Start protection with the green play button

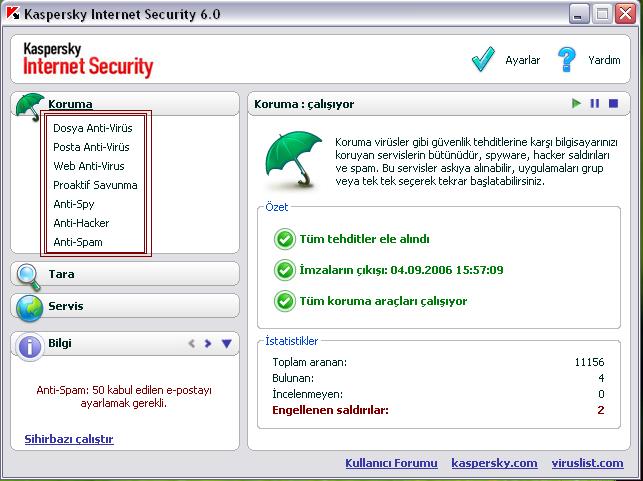tap(577, 103)
